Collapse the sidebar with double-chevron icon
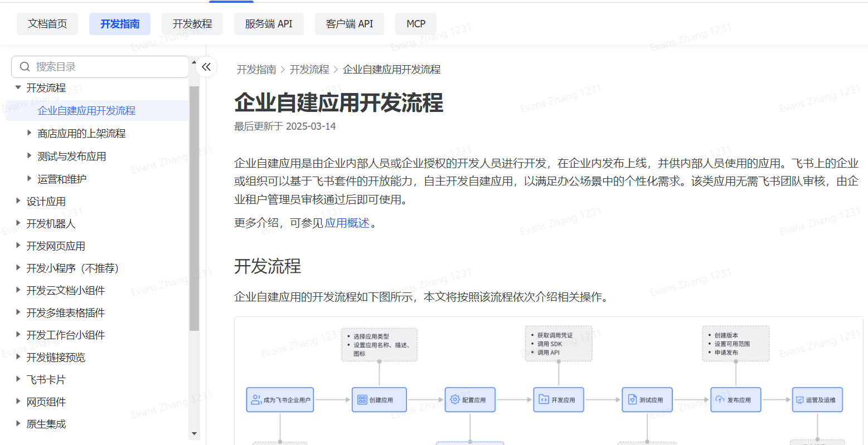868x445 pixels. pos(206,67)
